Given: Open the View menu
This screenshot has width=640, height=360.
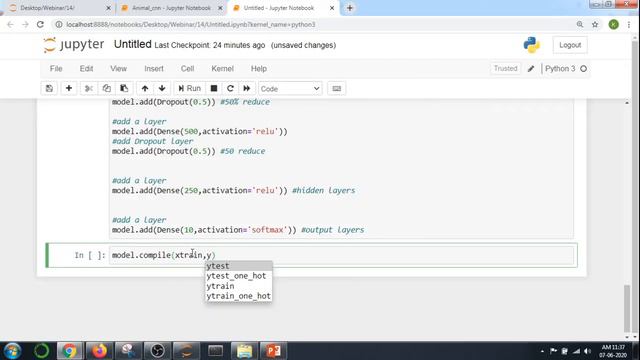Looking at the screenshot, I should coord(118,69).
